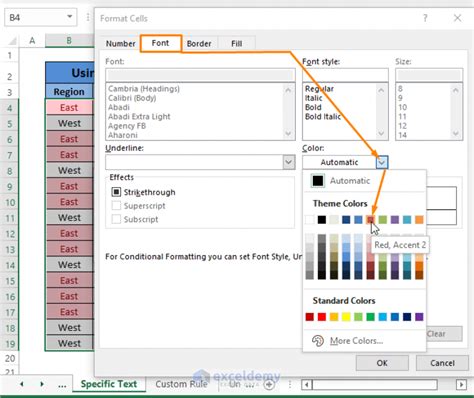Click sheet tab scroll right arrow

point(42,384)
